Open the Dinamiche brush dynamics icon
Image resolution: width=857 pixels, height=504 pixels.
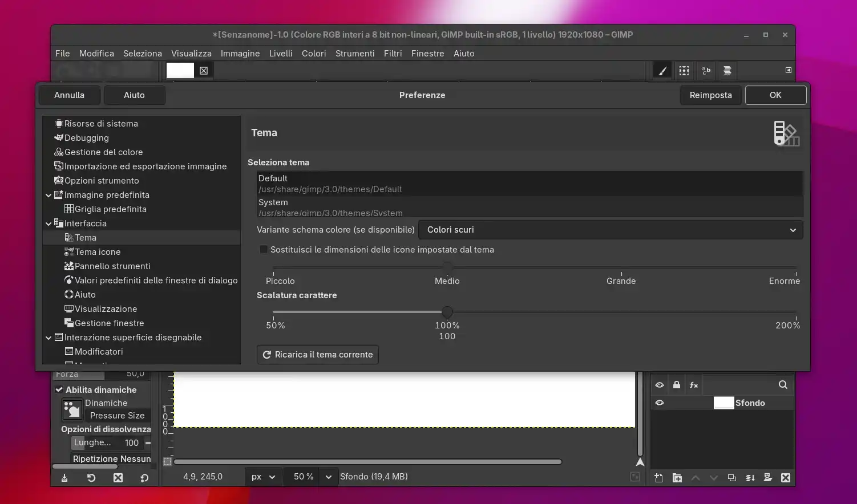coord(72,409)
